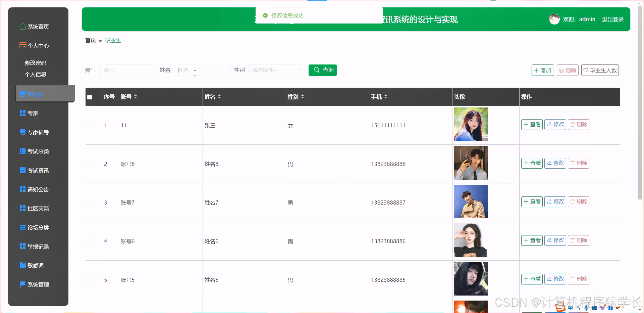The width and height of the screenshot is (644, 313).
Task: Open 系统管理 using the flag icon
Action: tap(22, 284)
